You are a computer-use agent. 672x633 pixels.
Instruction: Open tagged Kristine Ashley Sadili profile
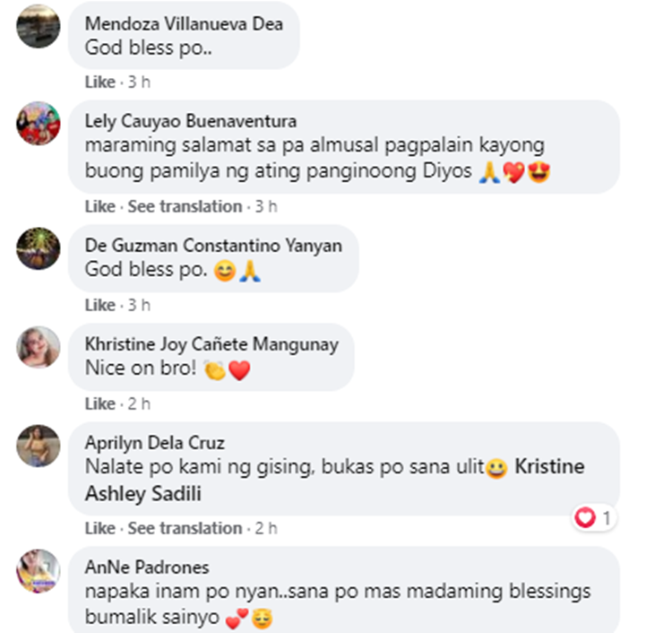tap(335, 480)
